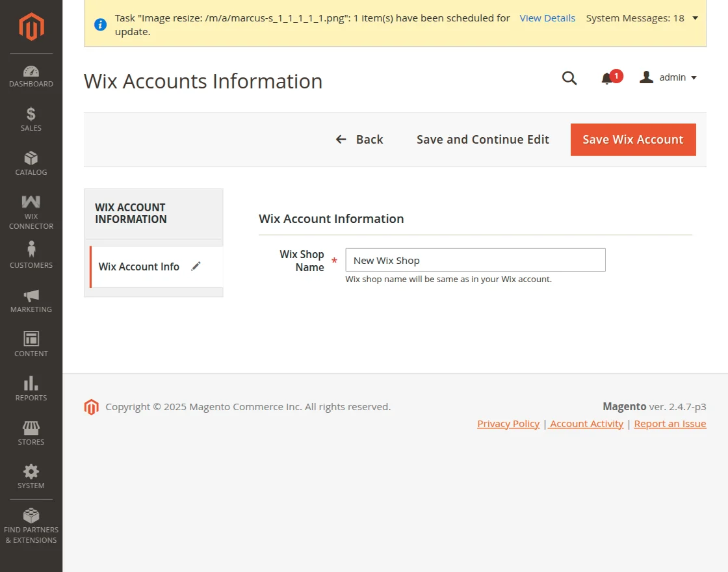
Task: Open the Content section icon
Action: (x=31, y=339)
